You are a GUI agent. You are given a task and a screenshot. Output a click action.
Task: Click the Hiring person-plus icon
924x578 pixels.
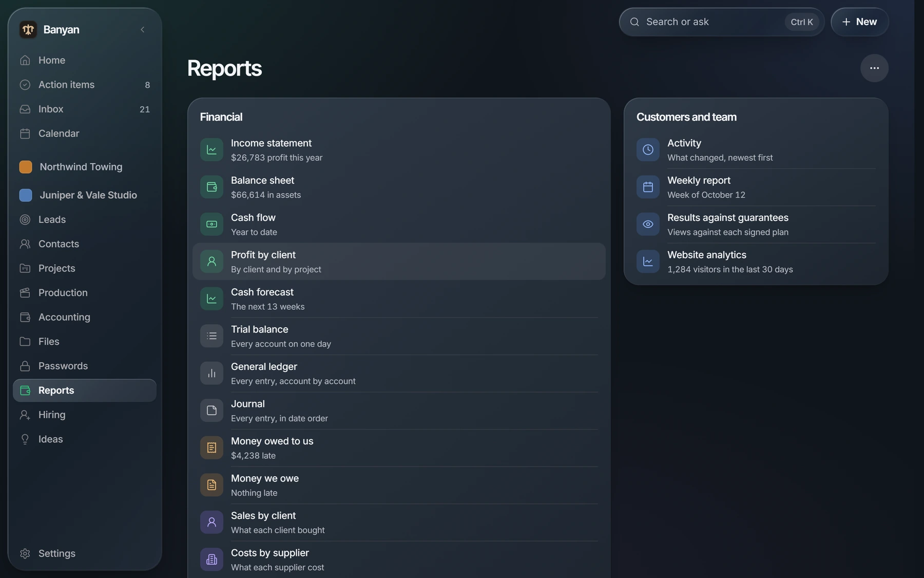point(25,415)
